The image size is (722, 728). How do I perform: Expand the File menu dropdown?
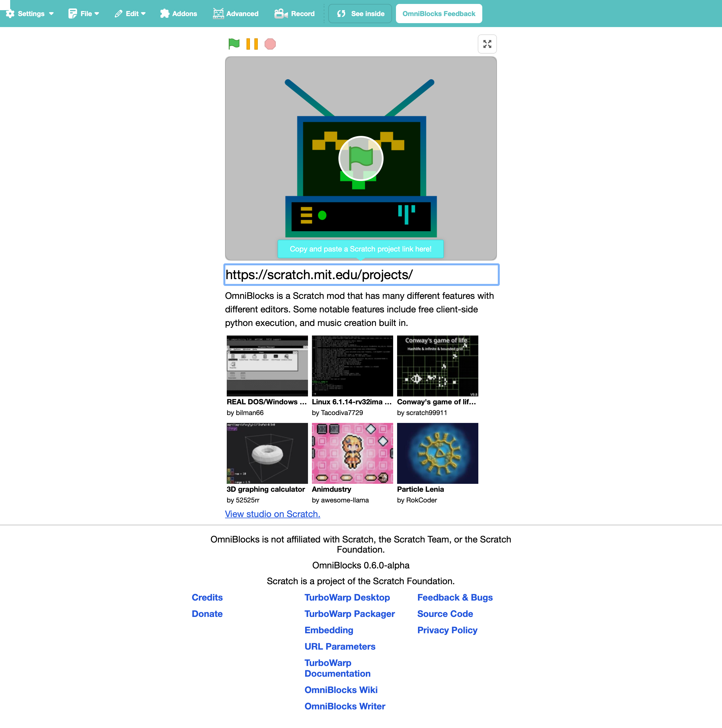(x=84, y=14)
